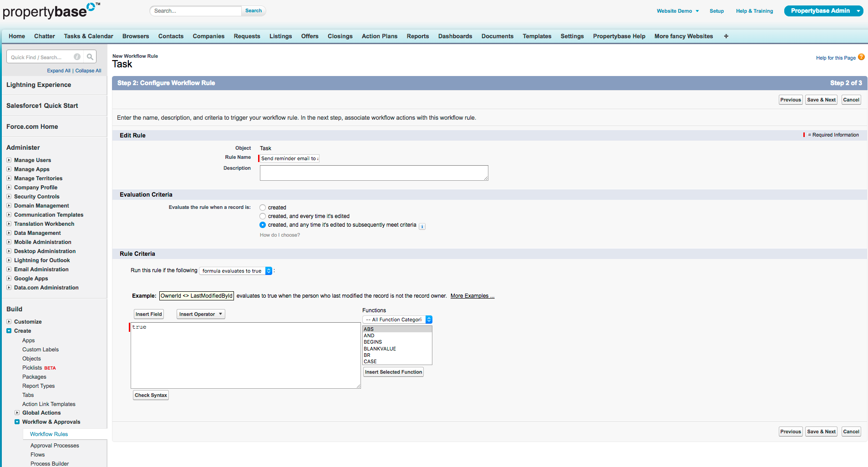This screenshot has height=467, width=868.
Task: Open the Website Demo app menu
Action: pos(677,11)
